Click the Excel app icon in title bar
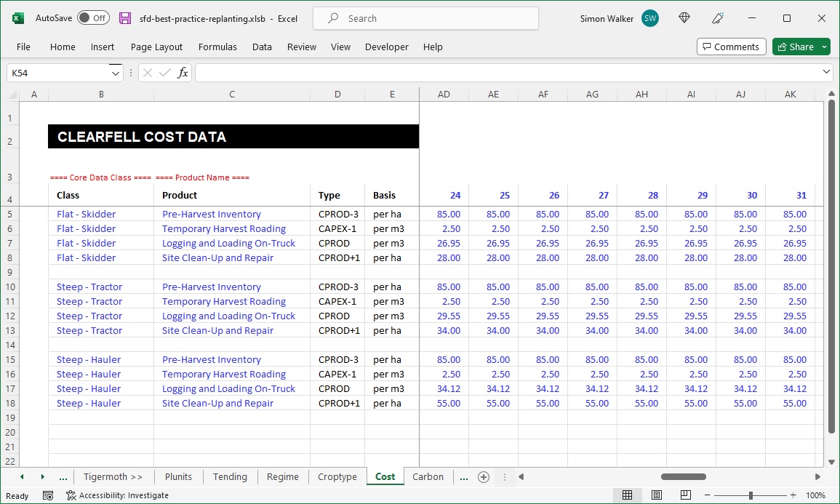 click(17, 18)
